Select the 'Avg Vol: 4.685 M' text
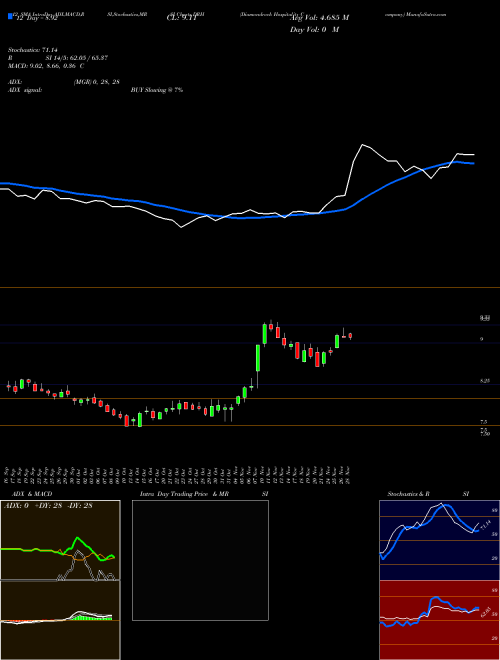 point(319,18)
